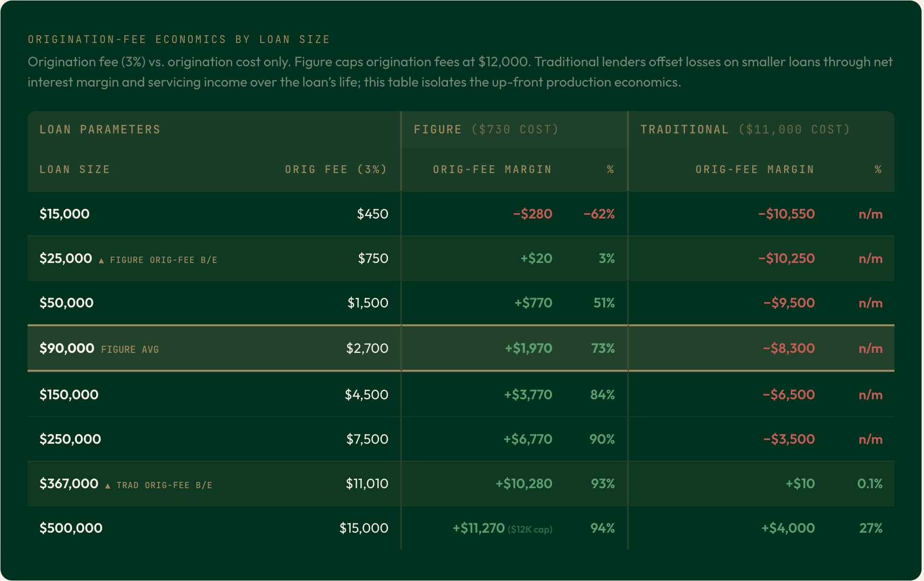Click the $7,500 orig fee value

(367, 439)
